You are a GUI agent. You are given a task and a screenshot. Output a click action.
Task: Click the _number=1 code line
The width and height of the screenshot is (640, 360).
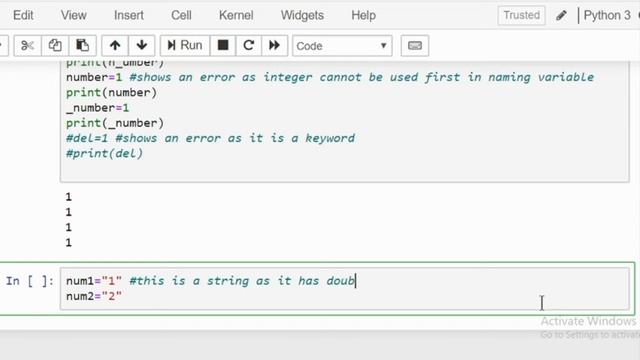click(x=98, y=108)
